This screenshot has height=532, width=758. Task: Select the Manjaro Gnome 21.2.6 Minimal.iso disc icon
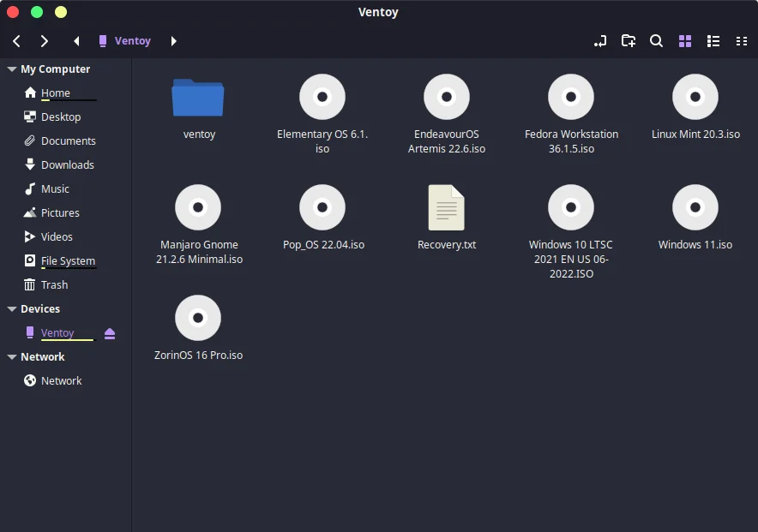(x=198, y=207)
